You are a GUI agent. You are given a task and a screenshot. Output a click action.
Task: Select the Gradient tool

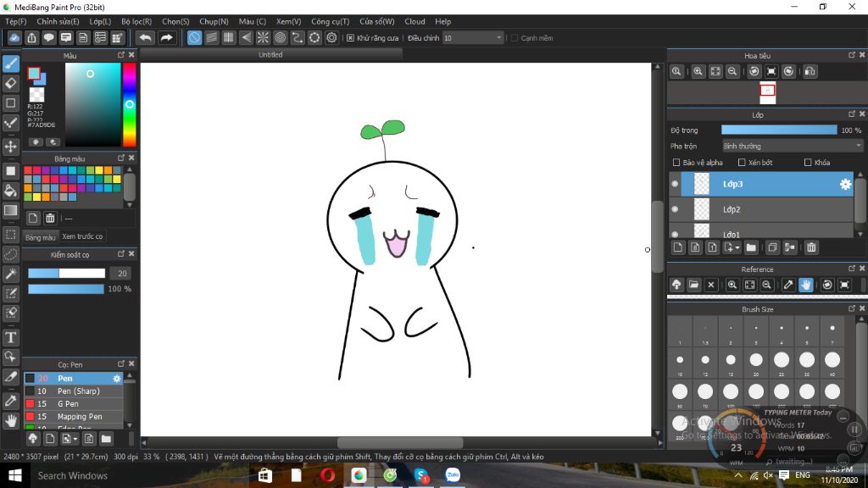click(x=10, y=210)
